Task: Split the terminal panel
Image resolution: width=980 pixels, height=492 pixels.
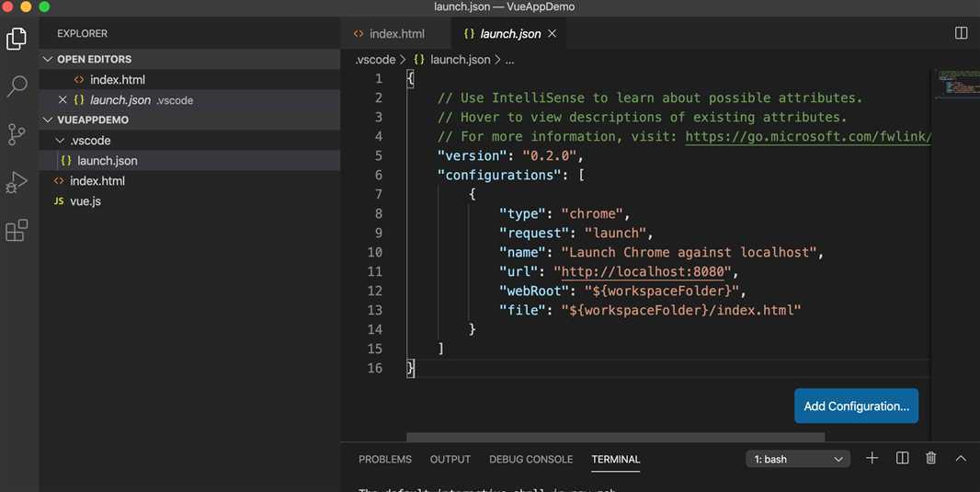Action: 902,458
